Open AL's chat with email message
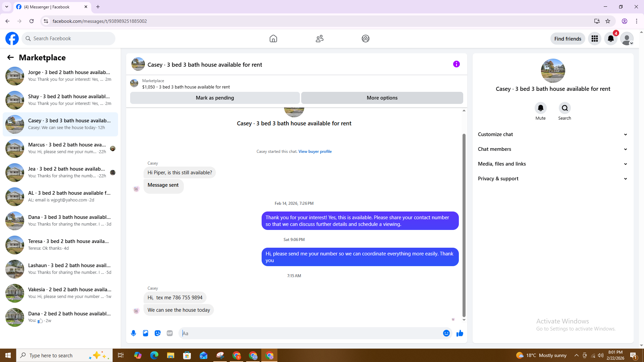The image size is (644, 362). coord(60,197)
